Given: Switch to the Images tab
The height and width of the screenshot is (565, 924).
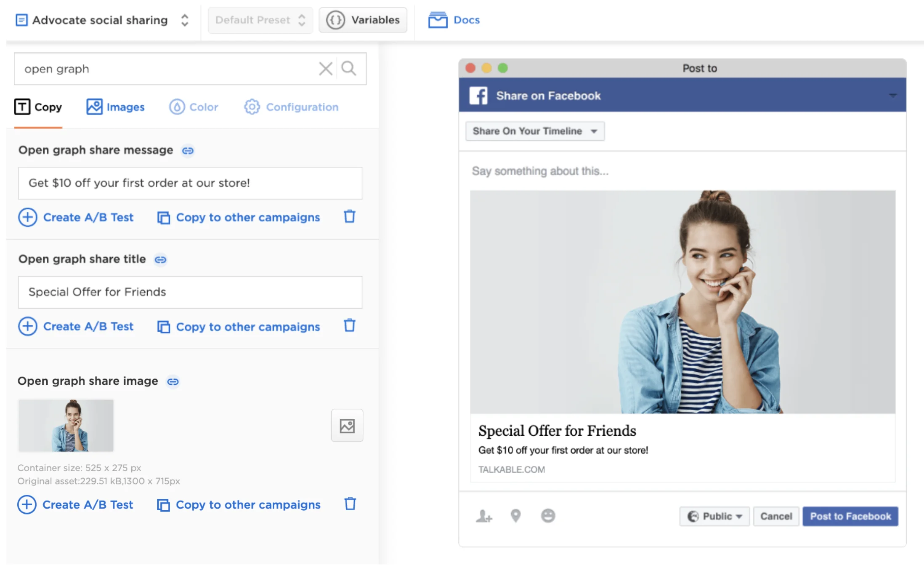Looking at the screenshot, I should click(x=115, y=107).
